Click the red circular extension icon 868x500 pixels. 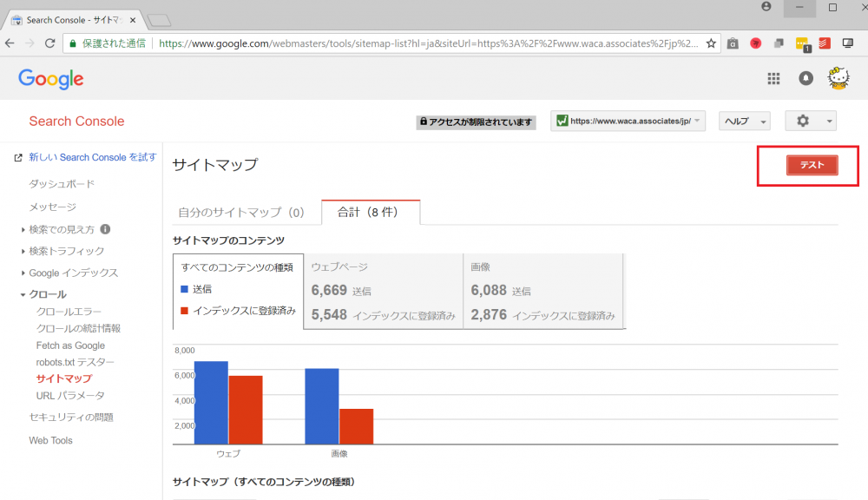pyautogui.click(x=756, y=43)
